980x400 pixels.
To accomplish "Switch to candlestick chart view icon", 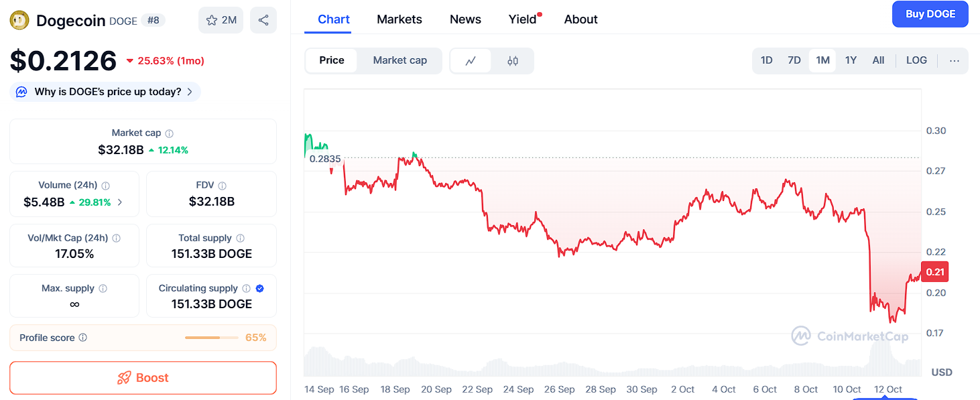I will (513, 61).
